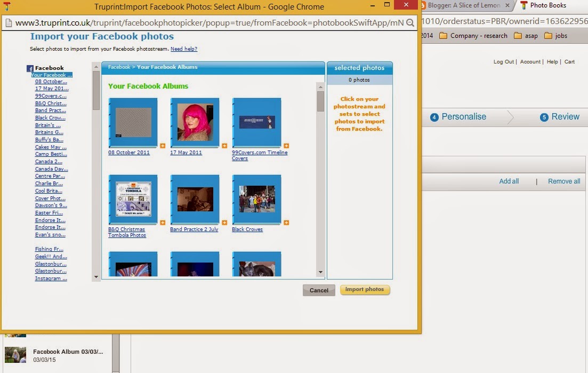This screenshot has height=373, width=588.
Task: Click the Facebook Album 03/03 thumbnail in background
Action: pos(15,355)
